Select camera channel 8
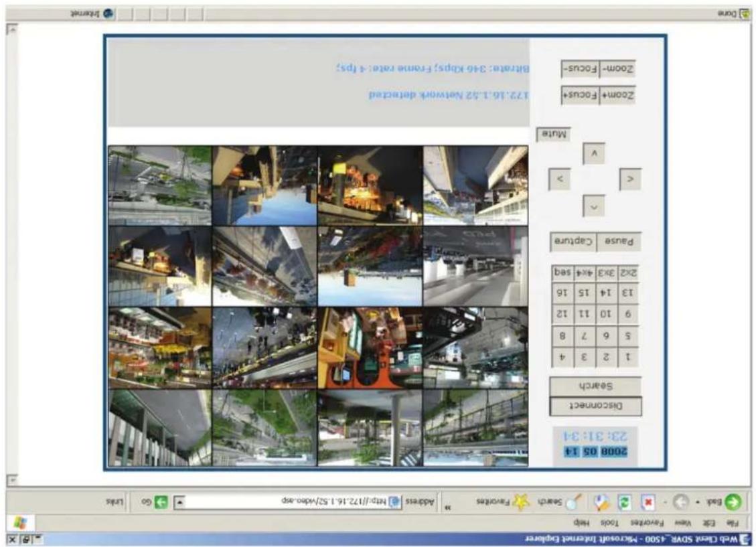This screenshot has width=756, height=547. coord(562,336)
